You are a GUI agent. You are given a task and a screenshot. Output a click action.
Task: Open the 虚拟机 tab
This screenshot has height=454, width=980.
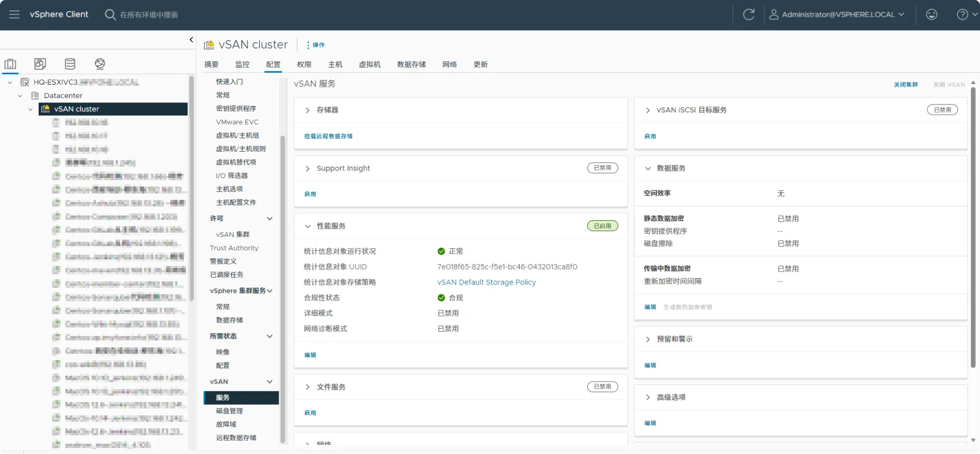[x=370, y=64]
